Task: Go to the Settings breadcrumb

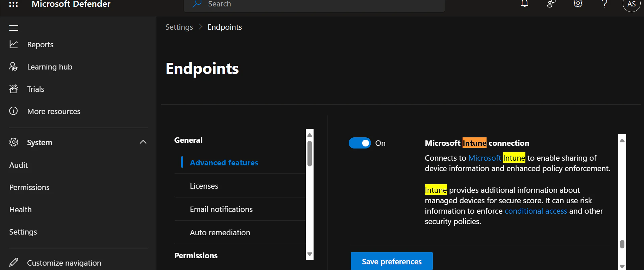Action: pyautogui.click(x=179, y=27)
